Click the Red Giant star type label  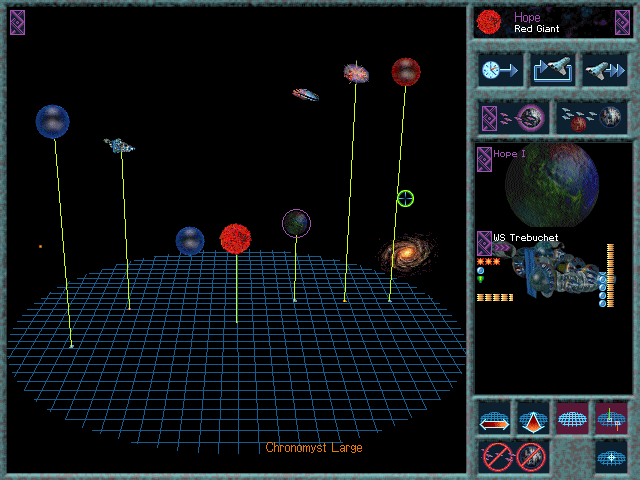[536, 29]
